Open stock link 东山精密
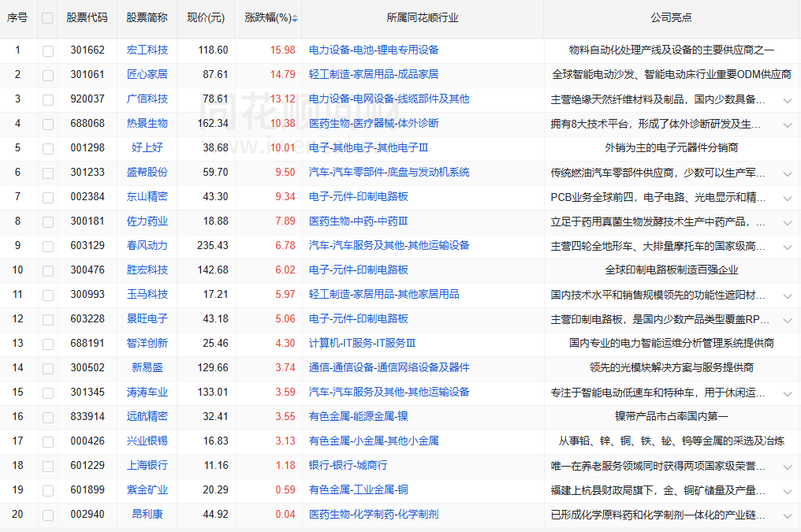 [x=147, y=196]
